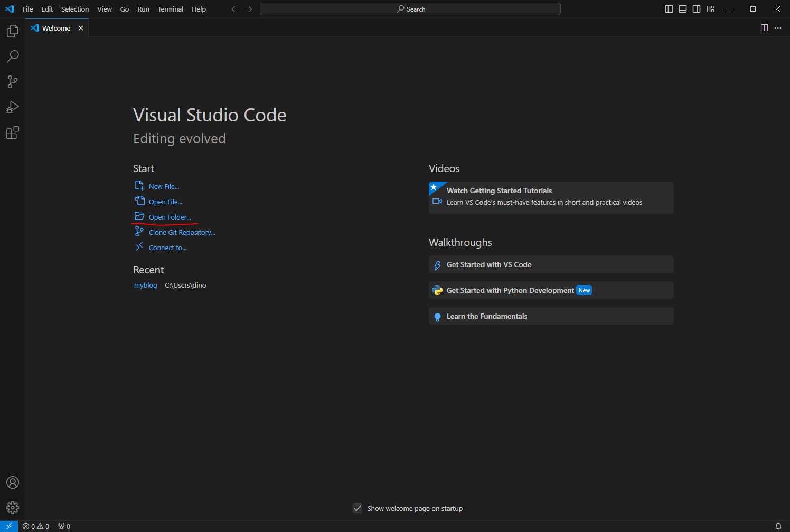This screenshot has height=532, width=790.
Task: Open the Selection menu
Action: pyautogui.click(x=75, y=9)
